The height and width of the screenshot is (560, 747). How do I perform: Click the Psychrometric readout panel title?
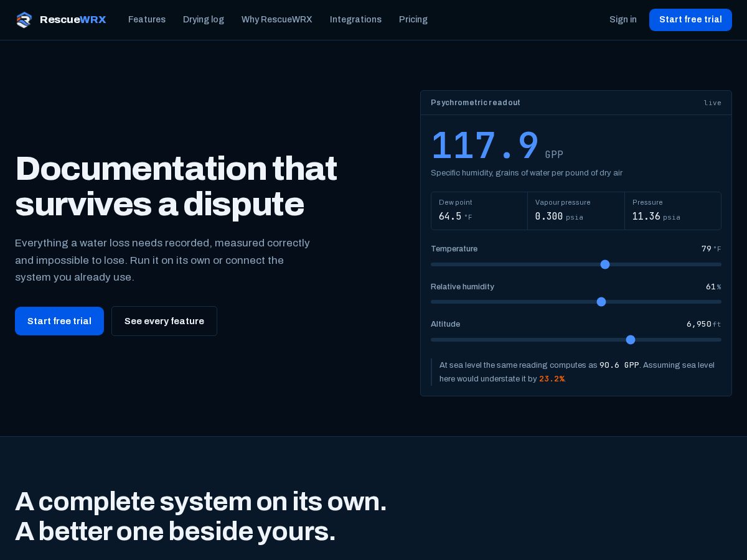pyautogui.click(x=476, y=103)
